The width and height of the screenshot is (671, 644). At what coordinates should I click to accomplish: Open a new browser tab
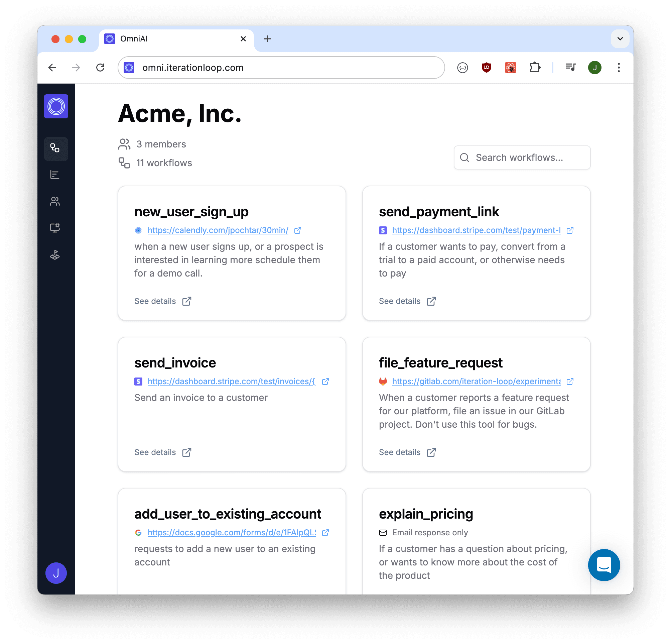[x=267, y=39]
